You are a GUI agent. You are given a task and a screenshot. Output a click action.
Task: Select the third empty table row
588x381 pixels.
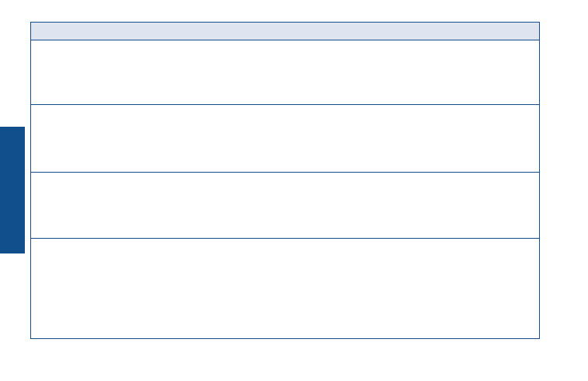[x=285, y=205]
